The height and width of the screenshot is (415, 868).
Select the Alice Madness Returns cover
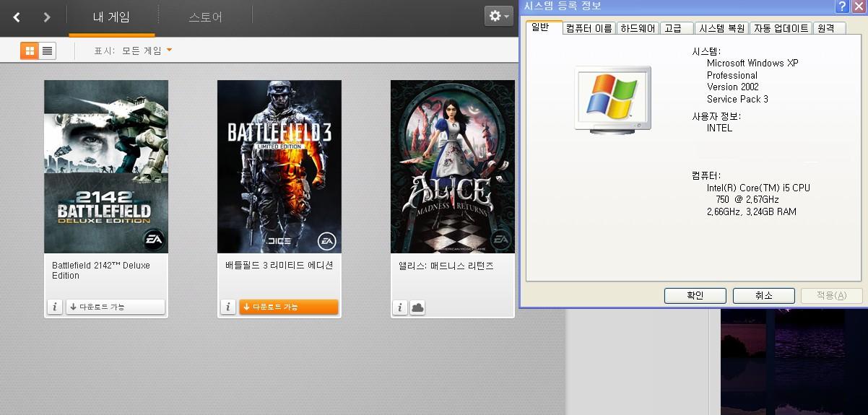(x=453, y=167)
